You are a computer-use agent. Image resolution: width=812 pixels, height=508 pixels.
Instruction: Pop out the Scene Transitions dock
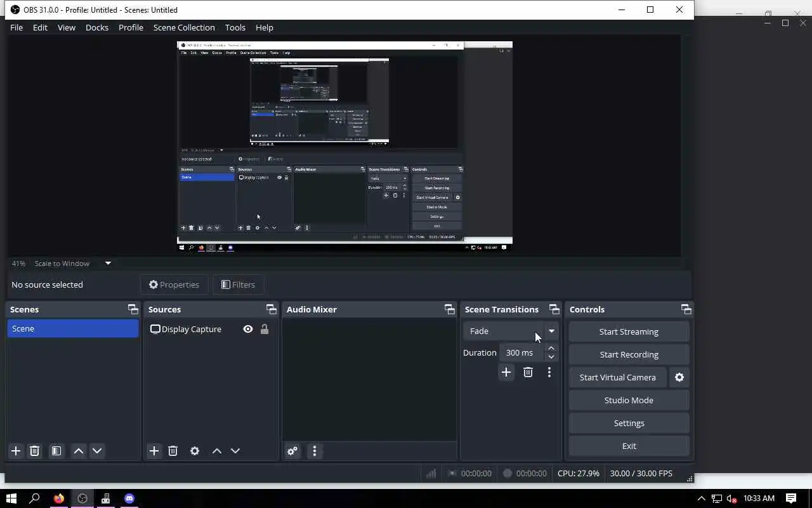point(554,309)
